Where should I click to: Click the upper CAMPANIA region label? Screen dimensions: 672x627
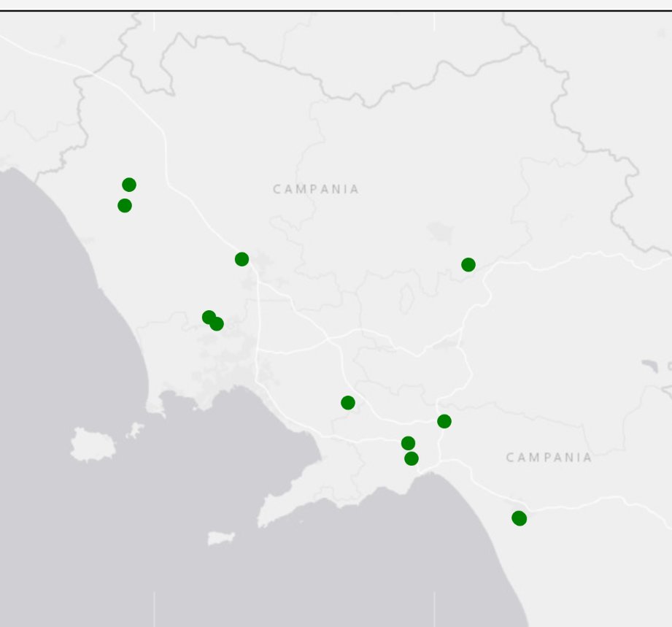[x=316, y=189]
